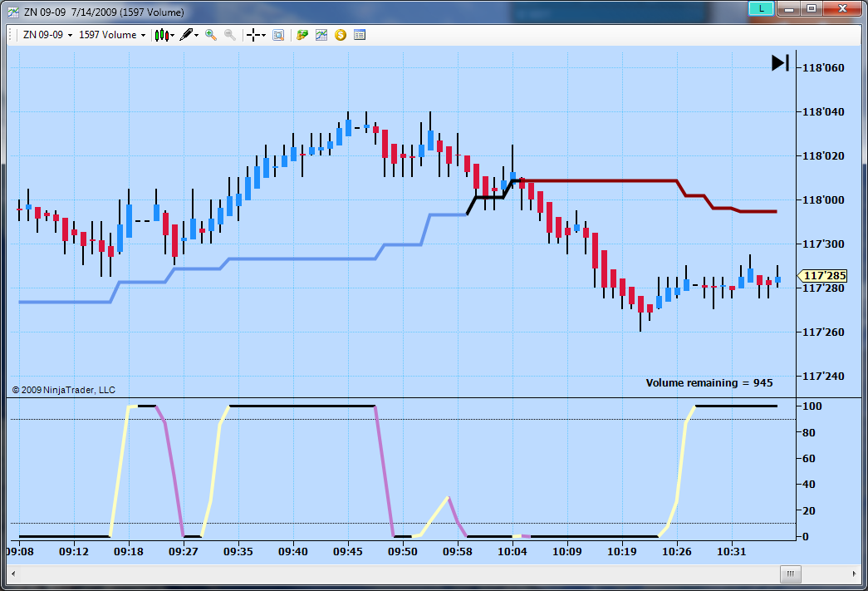Select the drawing tools pen icon
This screenshot has width=868, height=591.
click(x=186, y=35)
